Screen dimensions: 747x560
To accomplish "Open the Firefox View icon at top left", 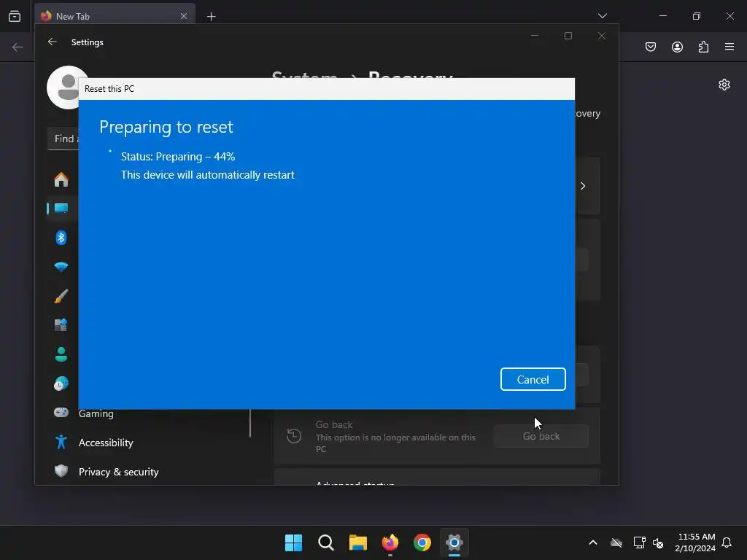I will 15,16.
